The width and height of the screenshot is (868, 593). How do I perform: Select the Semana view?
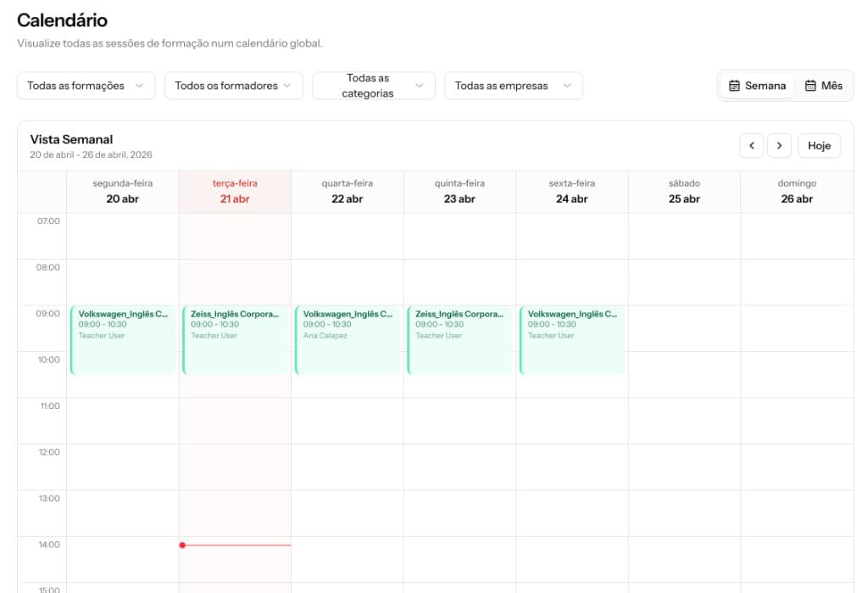click(755, 85)
